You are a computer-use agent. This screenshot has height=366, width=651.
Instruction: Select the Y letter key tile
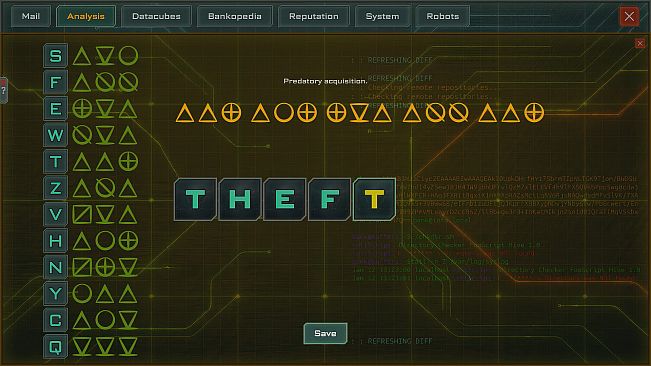coord(55,294)
